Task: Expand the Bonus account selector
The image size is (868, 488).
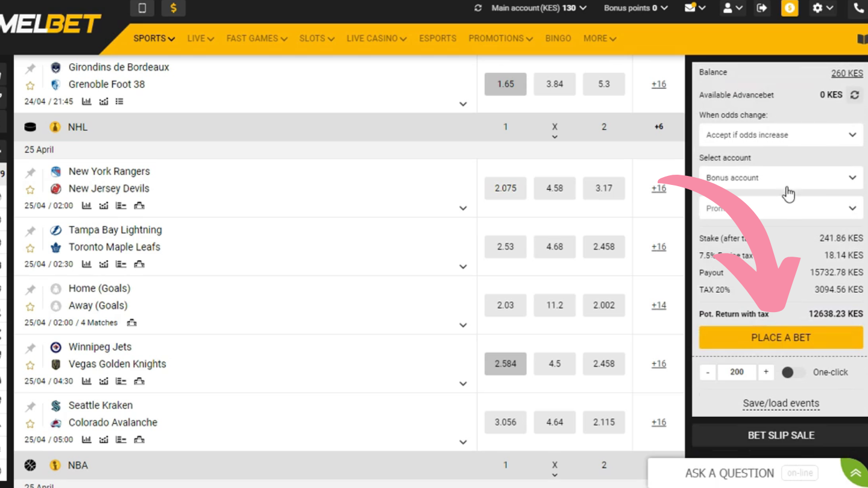Action: click(x=781, y=178)
